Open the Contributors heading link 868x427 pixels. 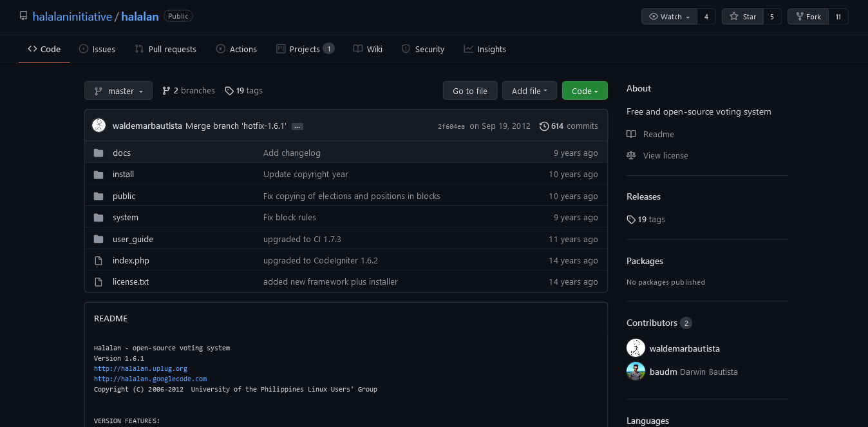pyautogui.click(x=659, y=323)
